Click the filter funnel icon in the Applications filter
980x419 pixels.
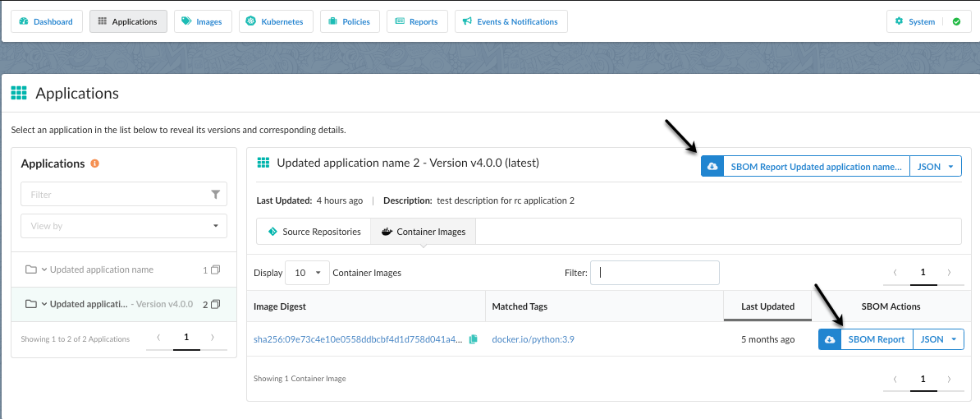tap(215, 195)
